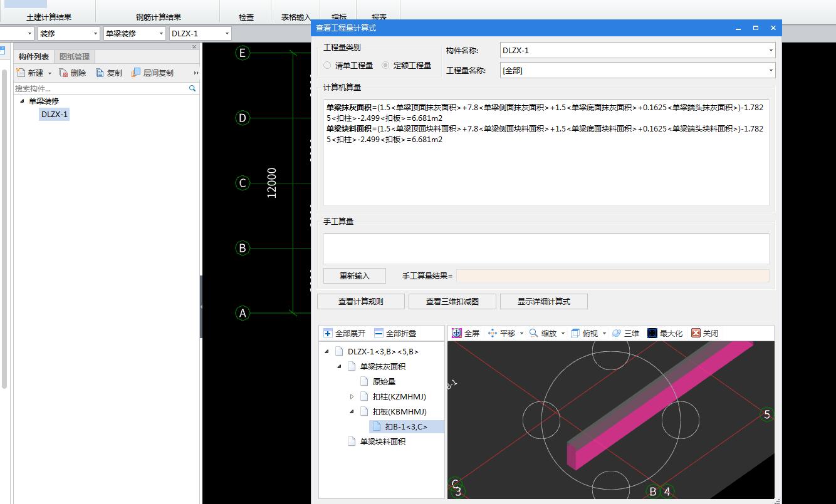This screenshot has height=504, width=836.
Task: Select the 定额工程量 radio button
Action: tap(385, 65)
